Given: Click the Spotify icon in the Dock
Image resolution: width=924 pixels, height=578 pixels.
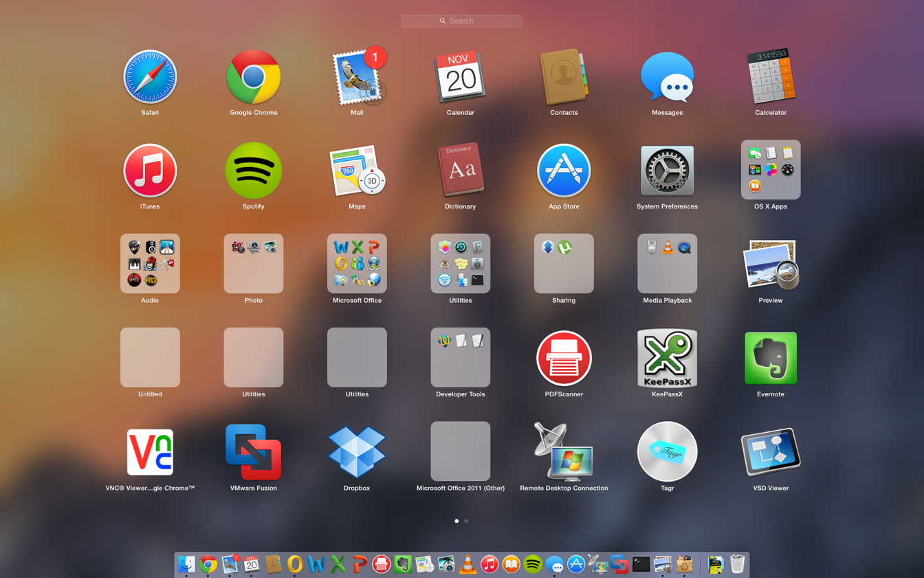Looking at the screenshot, I should (533, 564).
